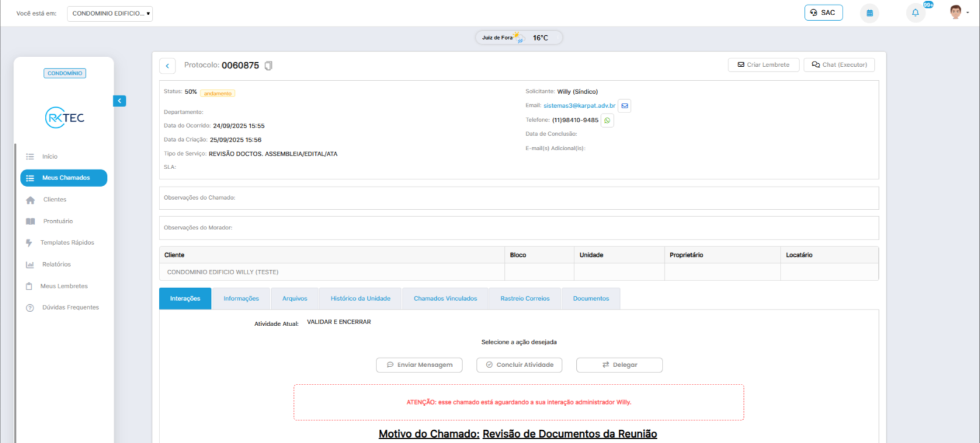The width and height of the screenshot is (980, 443).
Task: Click the Juiz de Fora weather widget
Action: click(x=518, y=38)
